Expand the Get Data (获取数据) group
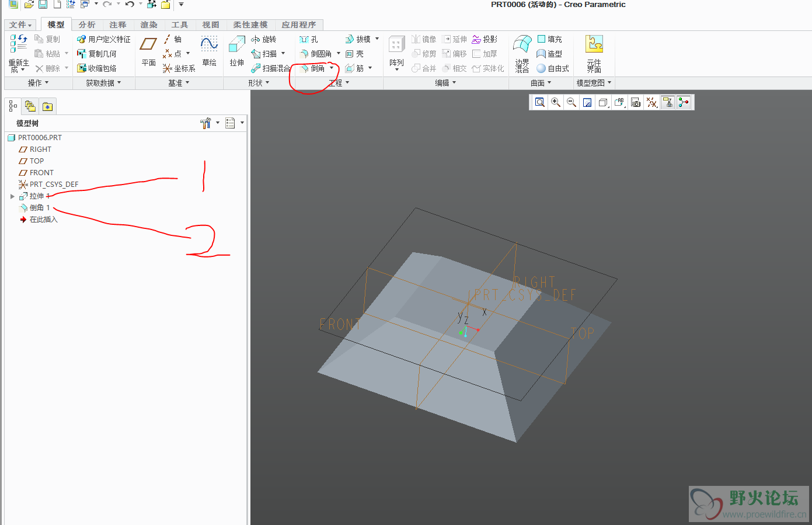 (103, 83)
